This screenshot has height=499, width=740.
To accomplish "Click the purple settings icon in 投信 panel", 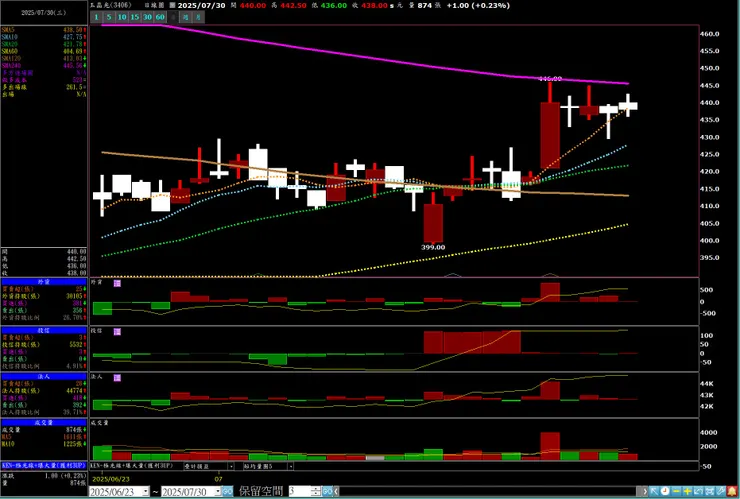I will [x=117, y=332].
